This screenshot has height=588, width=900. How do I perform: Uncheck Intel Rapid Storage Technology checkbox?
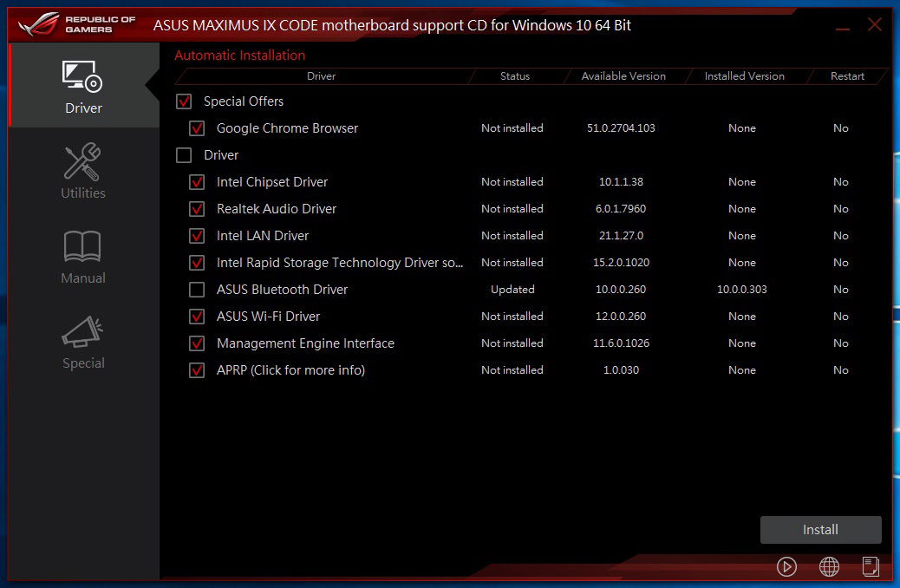(197, 263)
